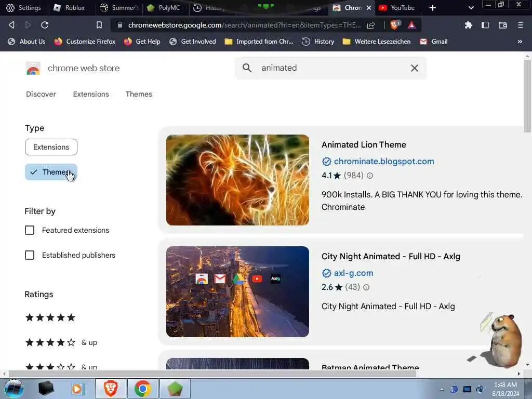The width and height of the screenshot is (532, 399).
Task: Click the taskbar clock showing 1:48 AM
Action: pos(505,389)
